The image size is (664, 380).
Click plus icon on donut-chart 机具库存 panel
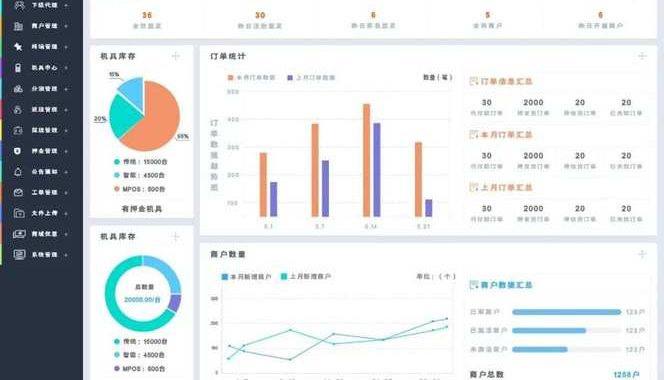click(175, 236)
